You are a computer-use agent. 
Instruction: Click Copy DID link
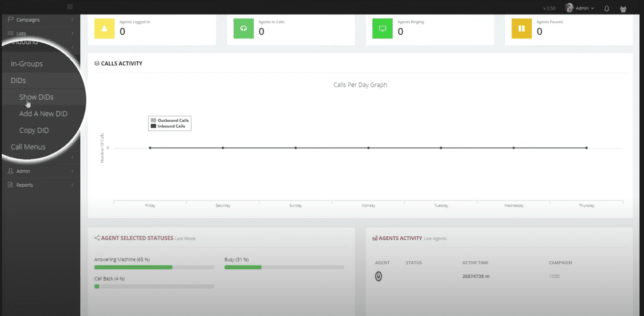pos(34,131)
